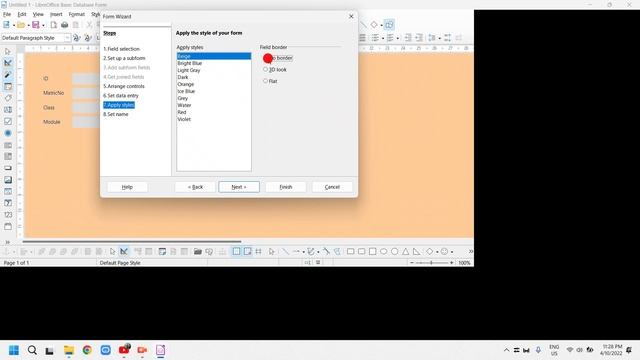Open Default Paragraph Style dropdown arrow
Image resolution: width=640 pixels, height=360 pixels.
tap(67, 38)
